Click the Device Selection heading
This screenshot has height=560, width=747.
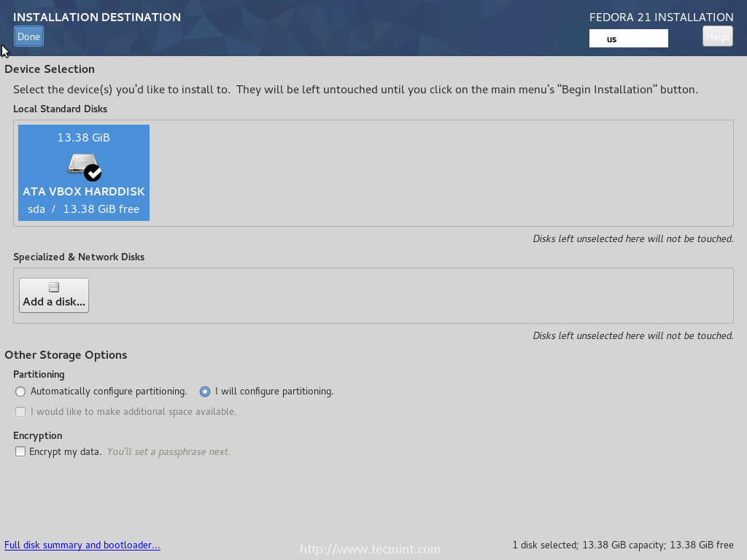(x=50, y=69)
